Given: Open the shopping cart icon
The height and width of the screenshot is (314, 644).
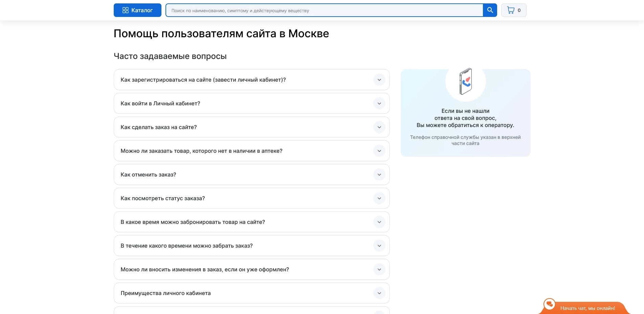Looking at the screenshot, I should [510, 10].
